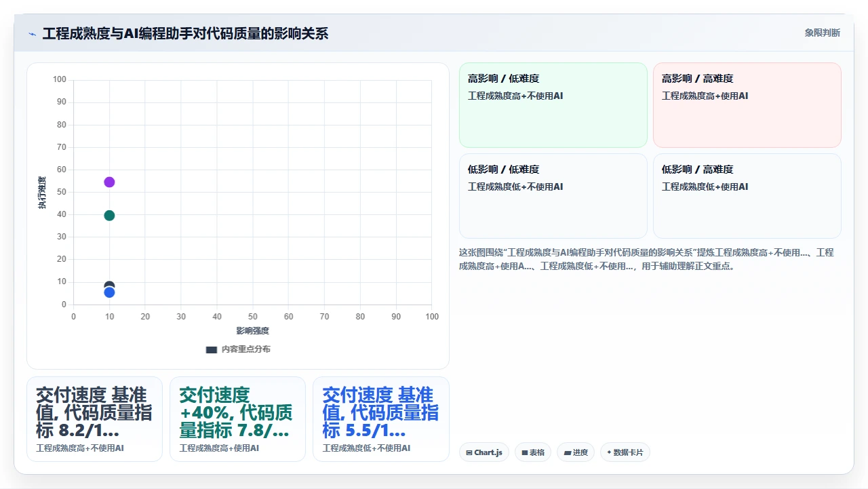The image size is (868, 489).
Task: Open the 工程成熟度高+不使用AI data card
Action: click(x=94, y=419)
